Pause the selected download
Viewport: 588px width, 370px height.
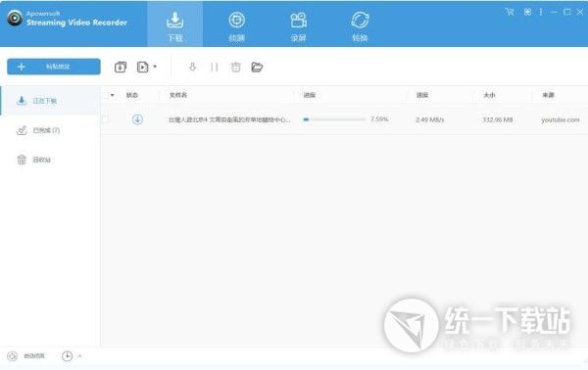(x=214, y=67)
